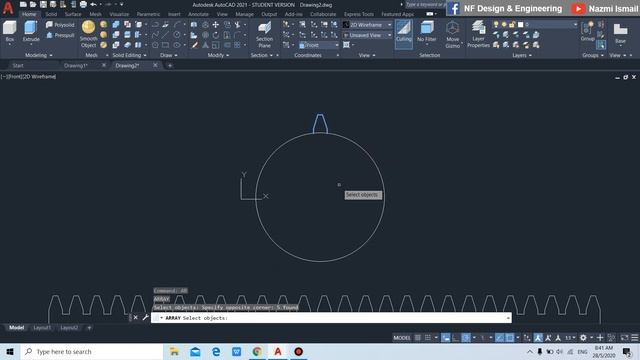The image size is (640, 360).
Task: Toggle layer lock padlock icon
Action: [512, 25]
